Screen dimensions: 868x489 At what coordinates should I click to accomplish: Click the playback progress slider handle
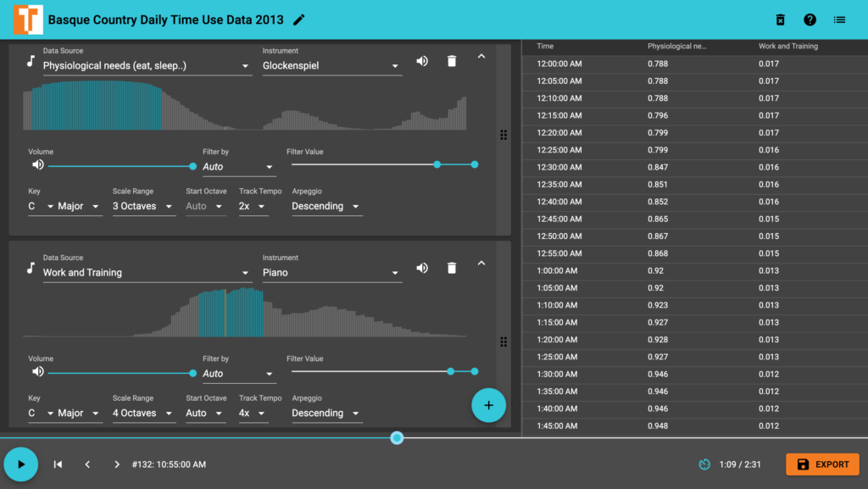(397, 438)
